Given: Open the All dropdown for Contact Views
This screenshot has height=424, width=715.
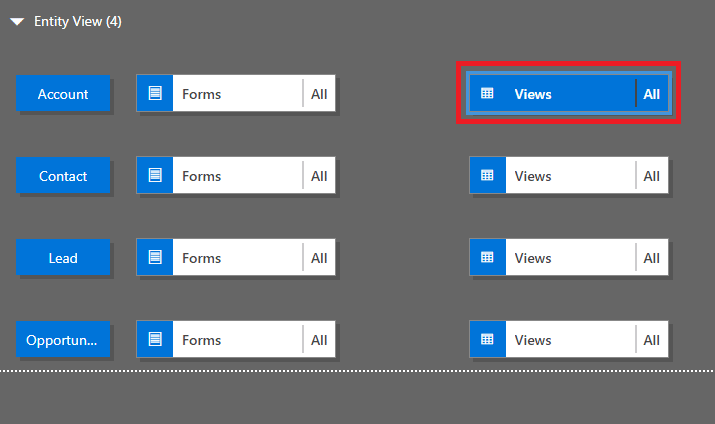Looking at the screenshot, I should (651, 176).
